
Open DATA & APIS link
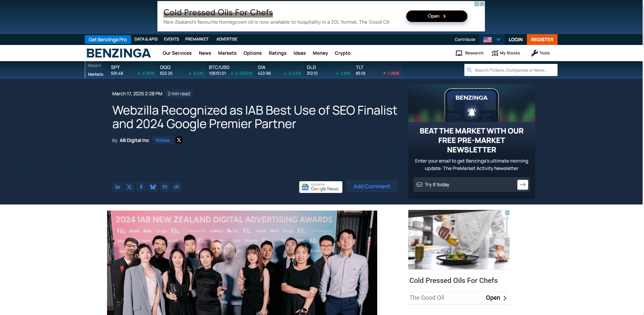coord(146,39)
